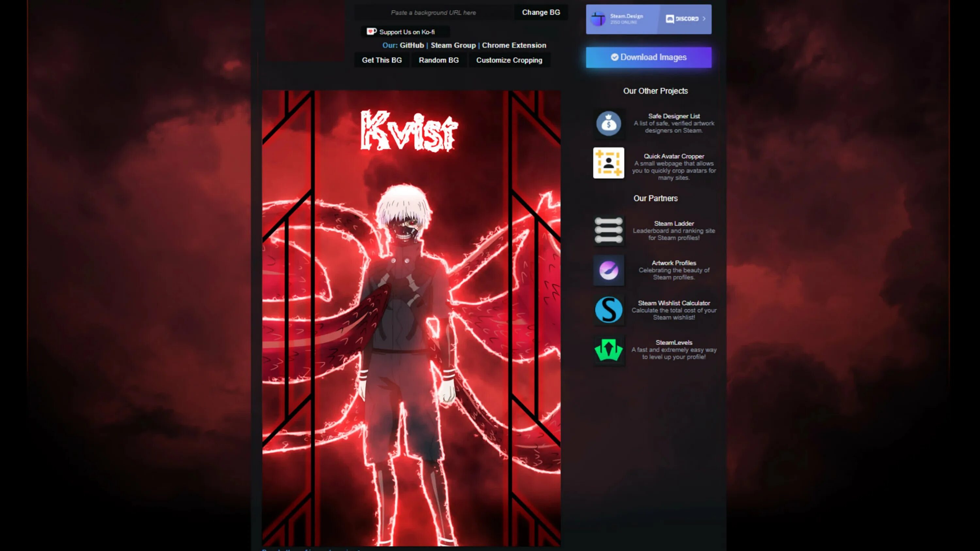Image resolution: width=980 pixels, height=551 pixels.
Task: Click the 'Our:' label text
Action: pyautogui.click(x=390, y=45)
